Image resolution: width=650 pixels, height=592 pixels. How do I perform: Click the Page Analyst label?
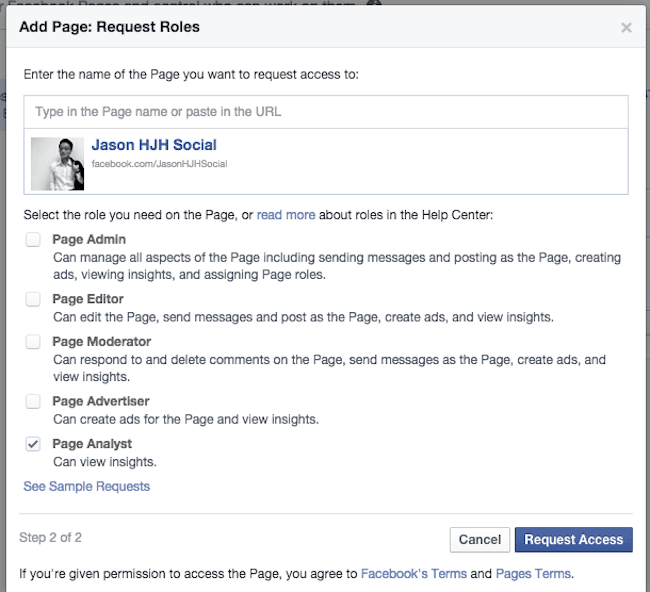click(92, 444)
